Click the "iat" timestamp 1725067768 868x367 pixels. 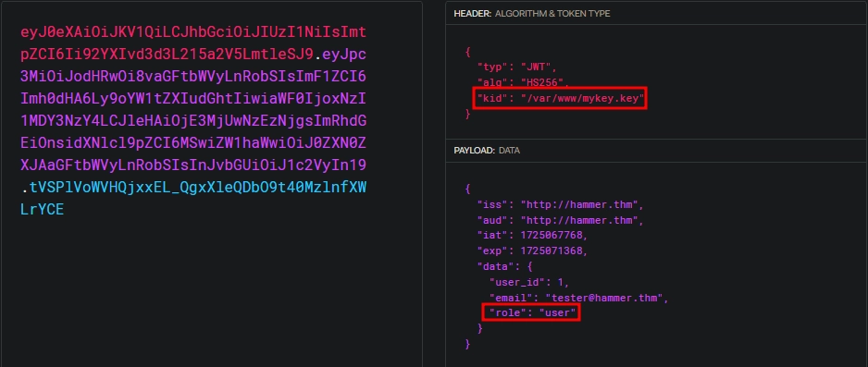coord(552,236)
